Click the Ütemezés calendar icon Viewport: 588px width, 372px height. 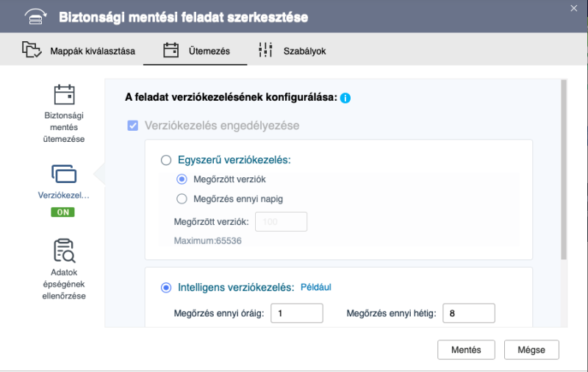tap(171, 50)
